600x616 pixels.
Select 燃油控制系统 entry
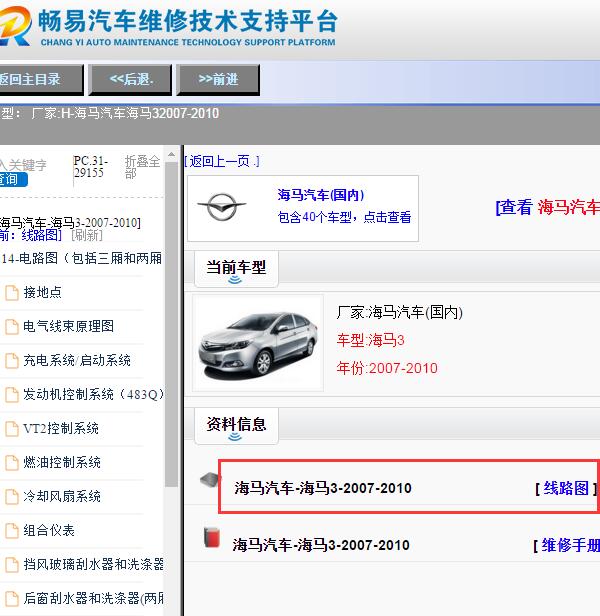62,462
